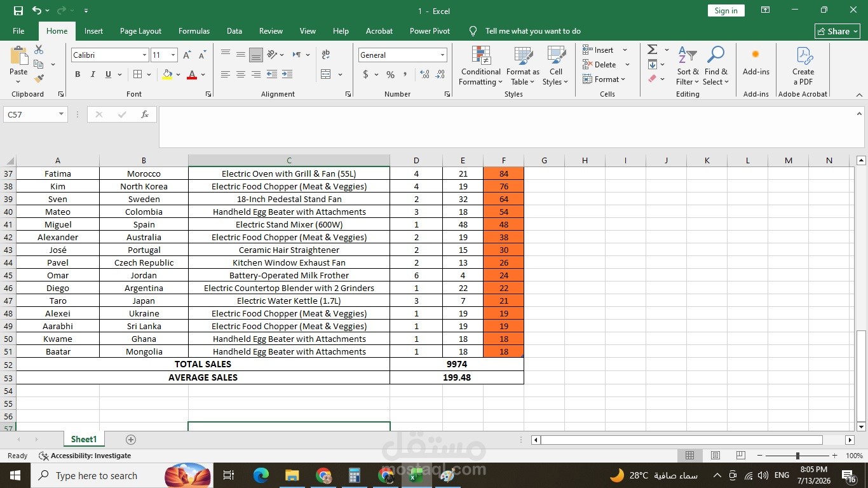Image resolution: width=868 pixels, height=488 pixels.
Task: Apply Comma Style format
Action: point(405,74)
